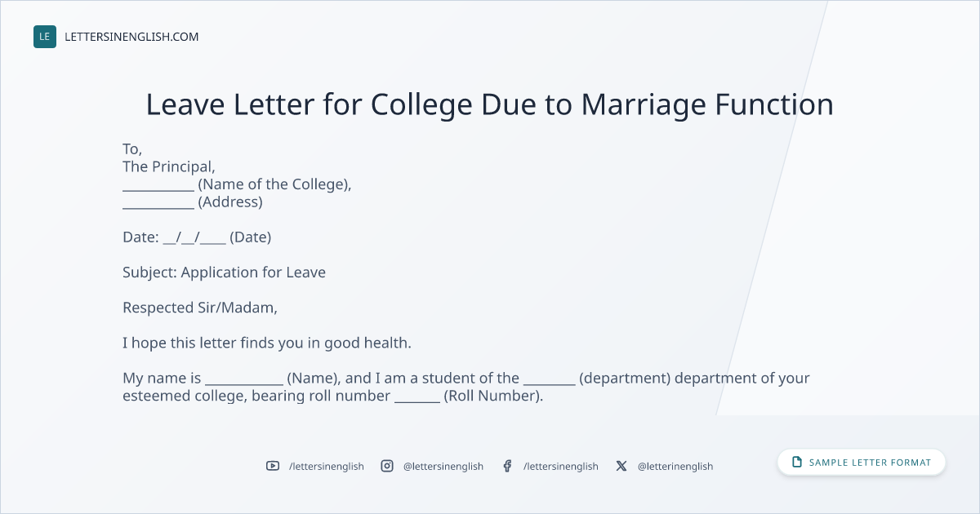Click the LE logo badge
This screenshot has height=514, width=980.
45,37
